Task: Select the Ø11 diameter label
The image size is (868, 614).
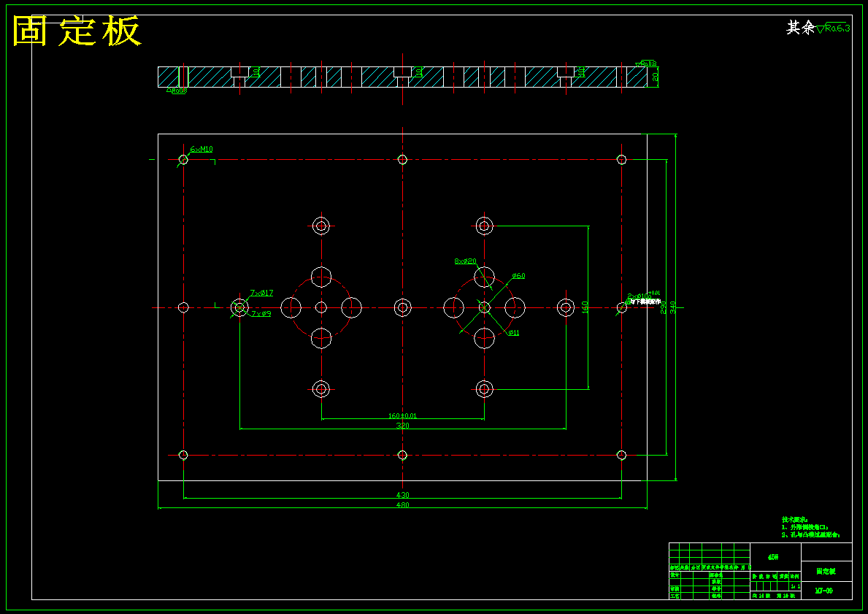Action: (x=514, y=333)
